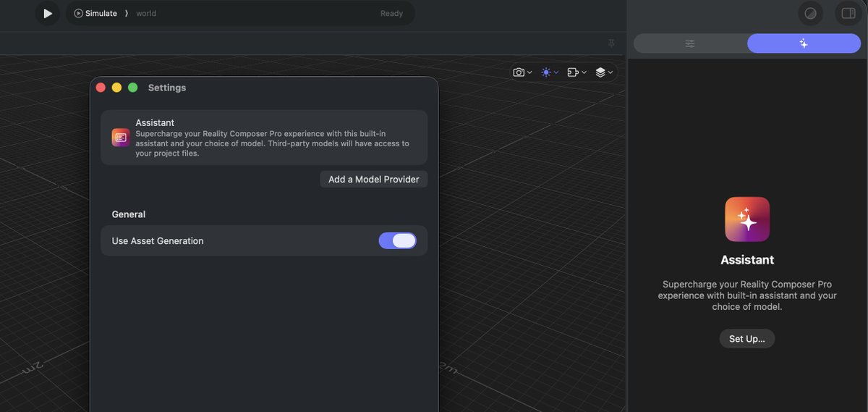Click the large Assistant sparkle icon in the panel

[x=747, y=219]
